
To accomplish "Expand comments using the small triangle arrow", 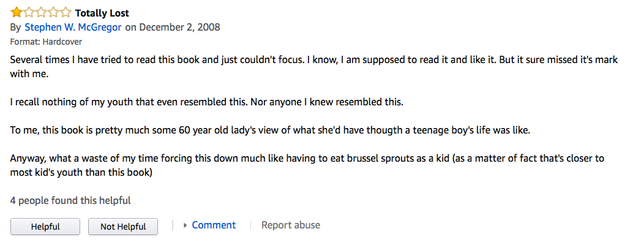I will pyautogui.click(x=185, y=225).
